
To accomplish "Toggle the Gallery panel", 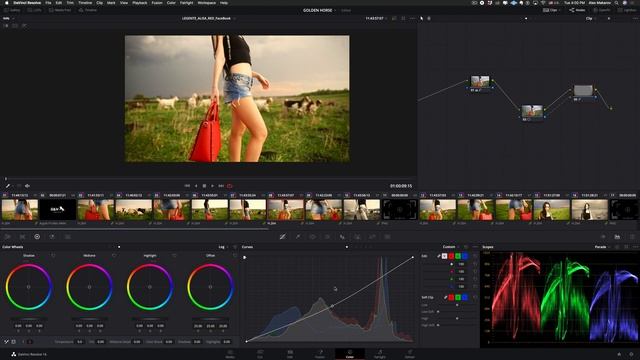I will pos(11,10).
